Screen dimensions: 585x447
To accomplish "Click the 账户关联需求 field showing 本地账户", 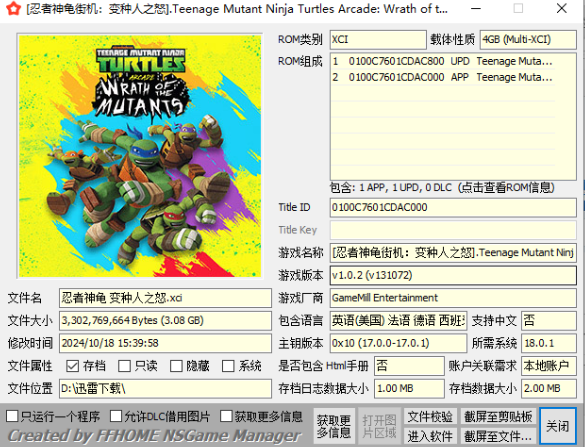I will (549, 366).
